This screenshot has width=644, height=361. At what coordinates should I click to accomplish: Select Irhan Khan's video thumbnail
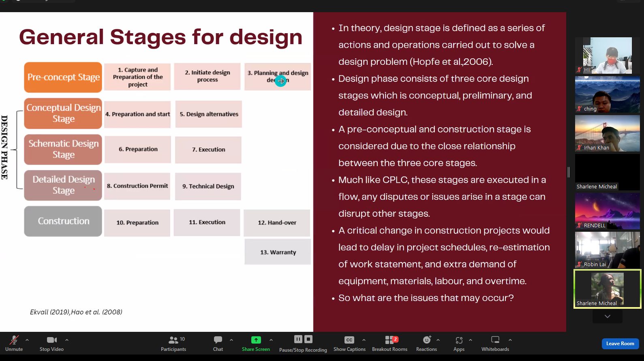point(608,133)
